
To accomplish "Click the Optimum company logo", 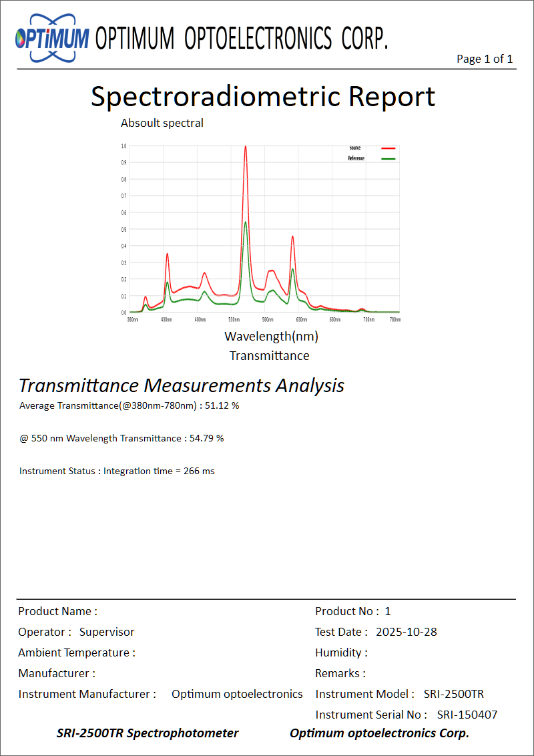I will click(52, 38).
